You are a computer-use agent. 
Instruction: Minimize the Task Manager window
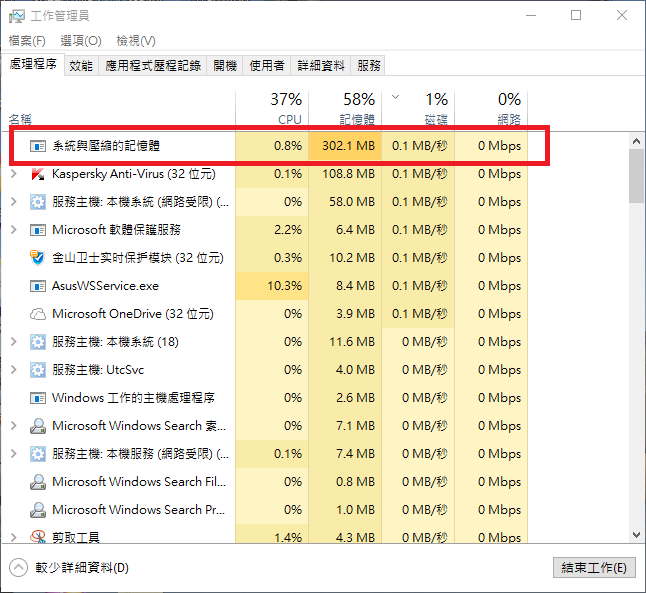[x=531, y=16]
